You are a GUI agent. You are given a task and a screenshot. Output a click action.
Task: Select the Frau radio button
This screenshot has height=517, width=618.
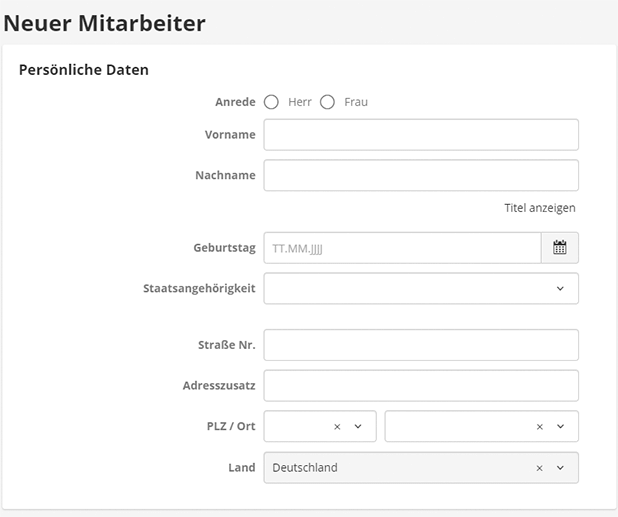327,102
